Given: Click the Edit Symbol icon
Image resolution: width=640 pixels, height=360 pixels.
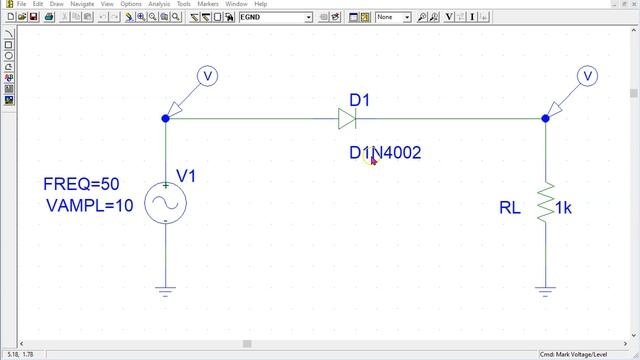Looking at the screenshot, I should click(x=335, y=17).
